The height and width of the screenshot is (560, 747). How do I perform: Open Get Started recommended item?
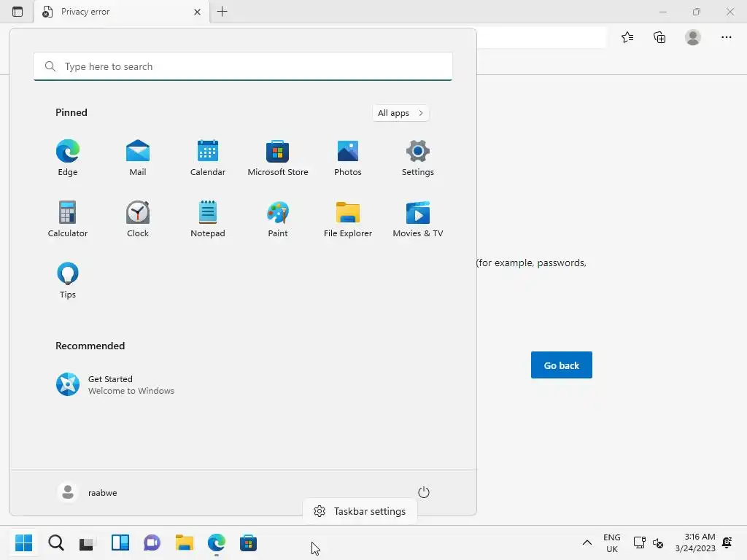pyautogui.click(x=115, y=384)
